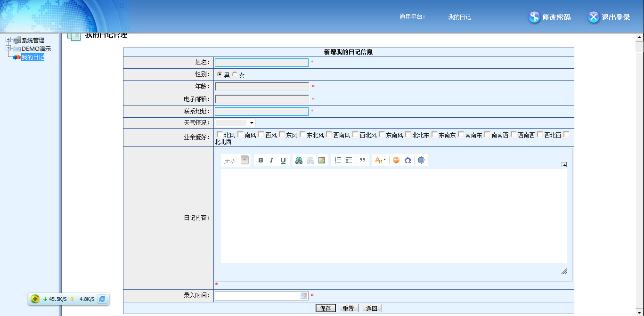
Task: Click the 修改密码 link
Action: coord(556,17)
